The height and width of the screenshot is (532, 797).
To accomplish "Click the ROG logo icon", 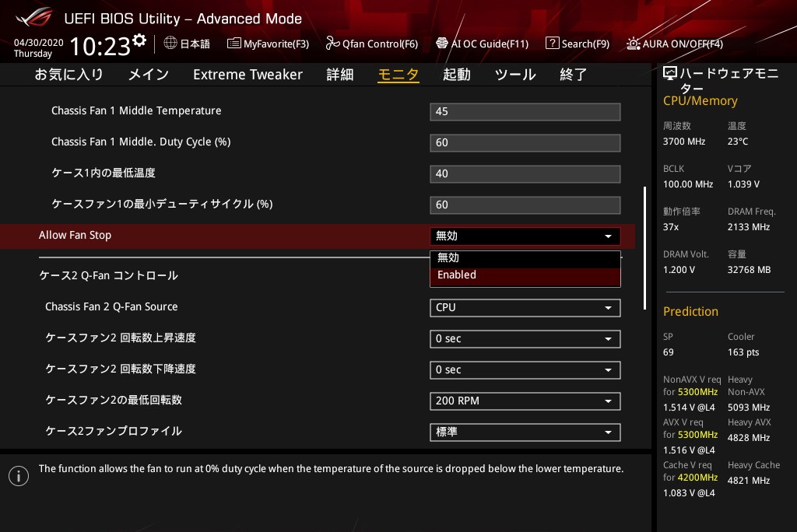I will pos(33,17).
